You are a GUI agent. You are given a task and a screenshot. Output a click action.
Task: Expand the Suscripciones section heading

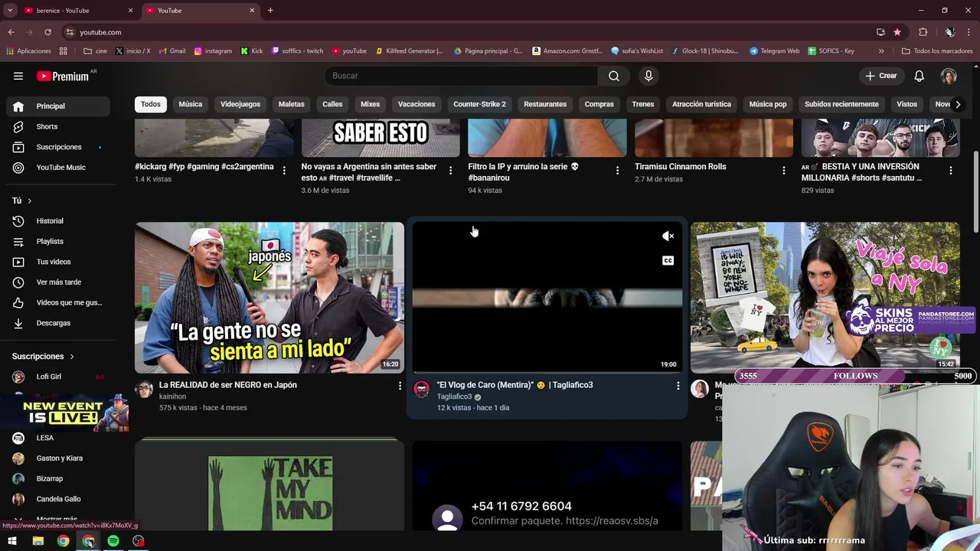coord(44,356)
